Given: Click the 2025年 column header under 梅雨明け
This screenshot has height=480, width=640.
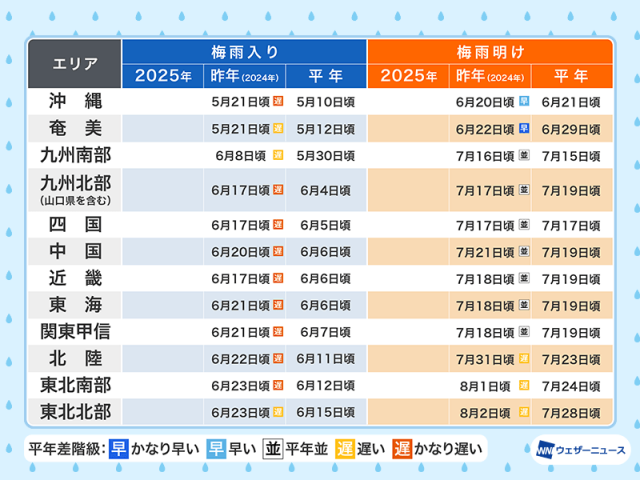Looking at the screenshot, I should (x=409, y=76).
